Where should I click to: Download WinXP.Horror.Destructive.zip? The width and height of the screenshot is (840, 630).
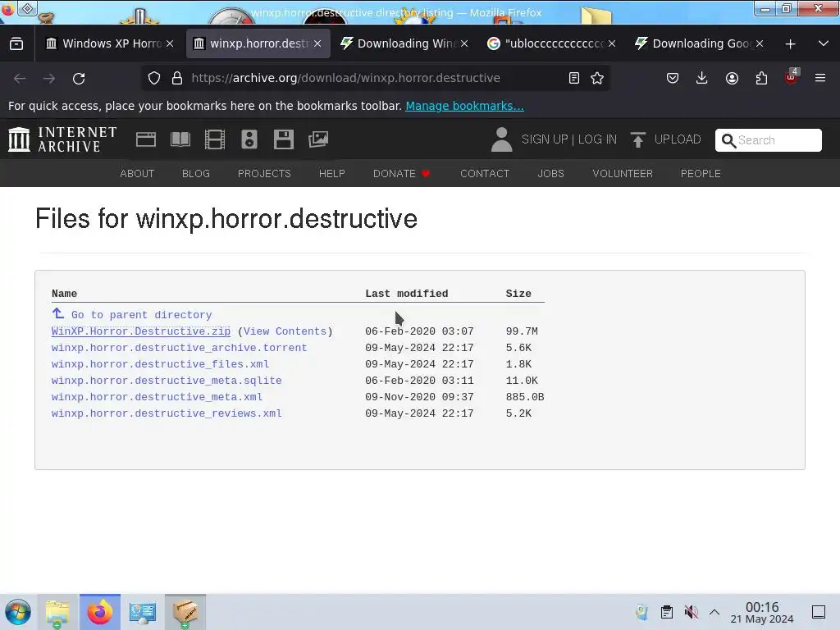[x=141, y=331]
